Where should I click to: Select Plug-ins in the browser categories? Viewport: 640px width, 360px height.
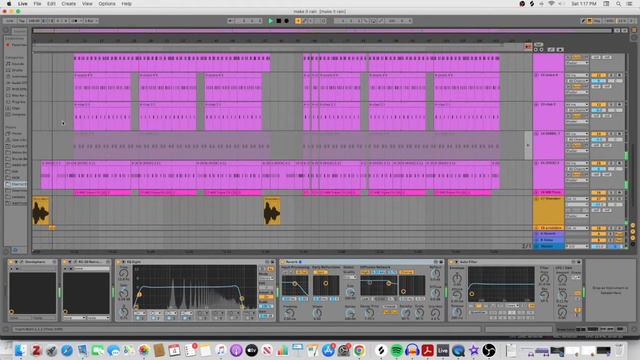point(18,102)
